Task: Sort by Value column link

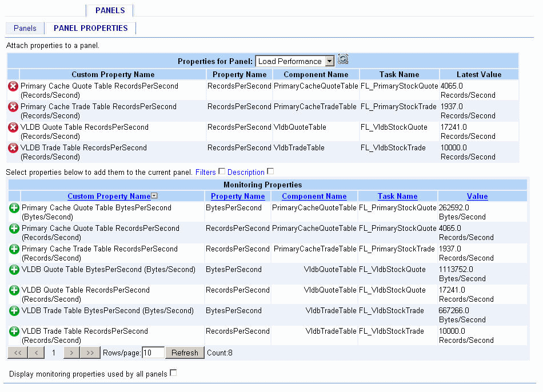Action: (477, 197)
